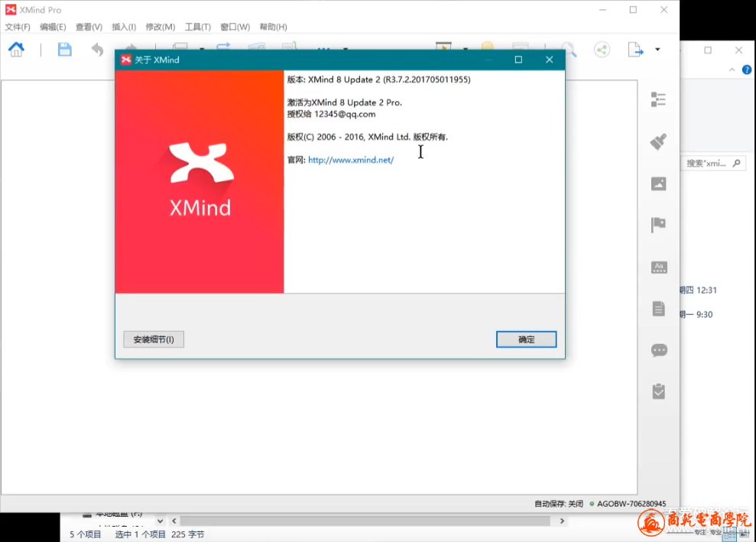The width and height of the screenshot is (756, 542).
Task: Open the http://www.xmind.net/ link
Action: [351, 160]
